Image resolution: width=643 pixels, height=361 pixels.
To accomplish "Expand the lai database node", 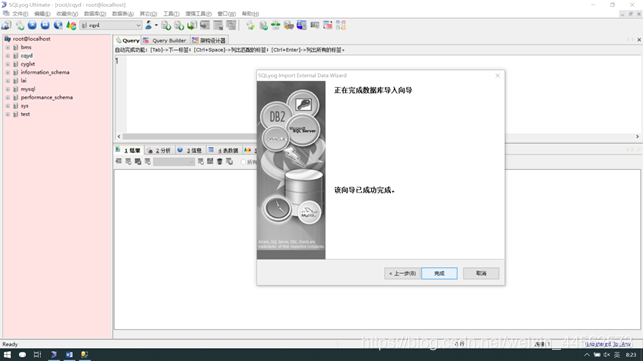I will coord(7,81).
